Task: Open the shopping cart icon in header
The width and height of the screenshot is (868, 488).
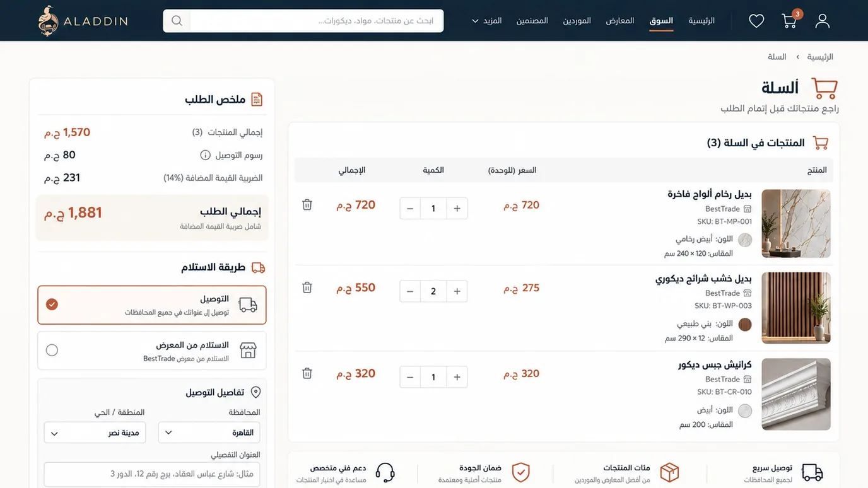Action: click(790, 20)
